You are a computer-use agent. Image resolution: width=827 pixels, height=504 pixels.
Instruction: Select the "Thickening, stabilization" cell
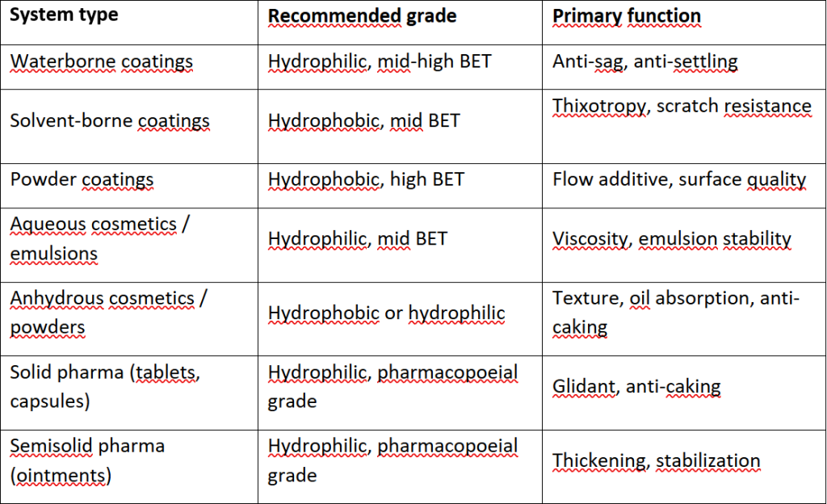tap(657, 461)
